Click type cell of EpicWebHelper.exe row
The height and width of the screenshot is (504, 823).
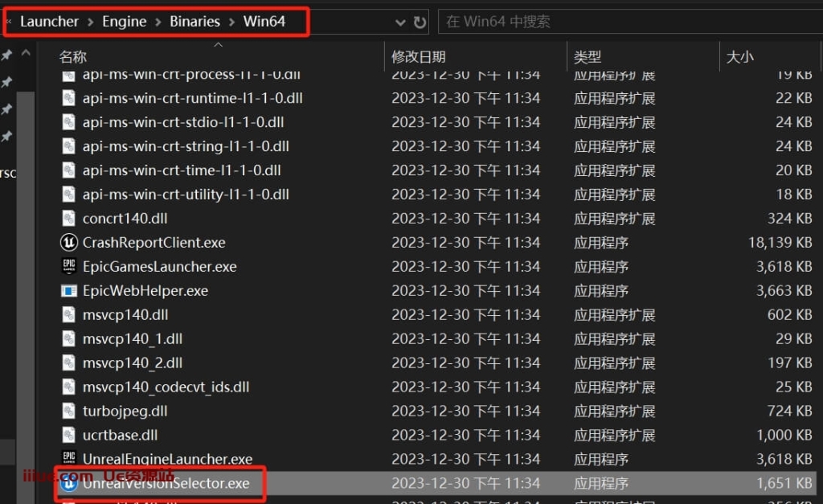pyautogui.click(x=601, y=291)
